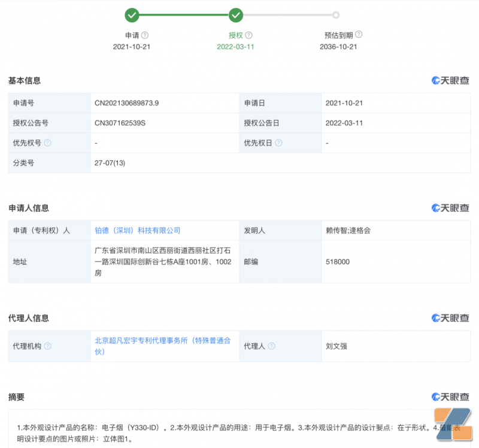The height and width of the screenshot is (448, 479).
Task: Click the green checkmark above 授权
Action: pos(236,15)
